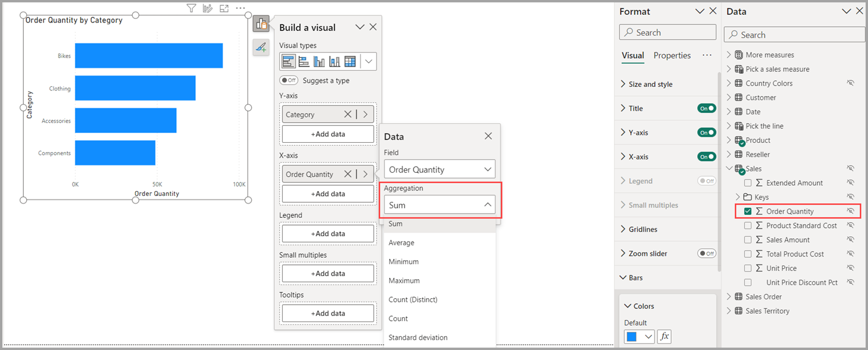Expand the Sales Territory table

pyautogui.click(x=729, y=311)
